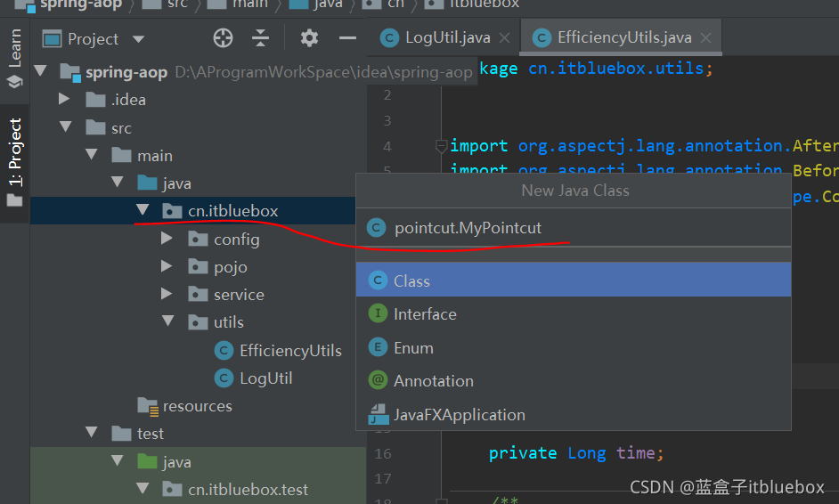Expand the pojo package

click(x=167, y=266)
